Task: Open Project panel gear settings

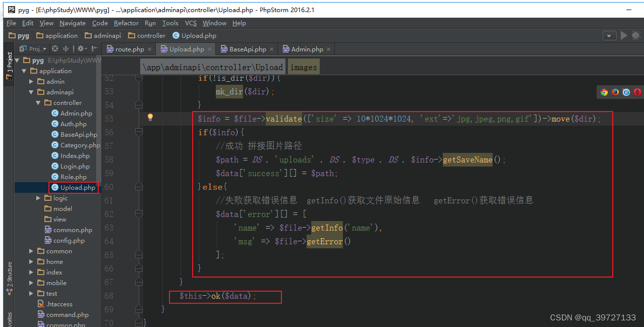Action: 81,49
